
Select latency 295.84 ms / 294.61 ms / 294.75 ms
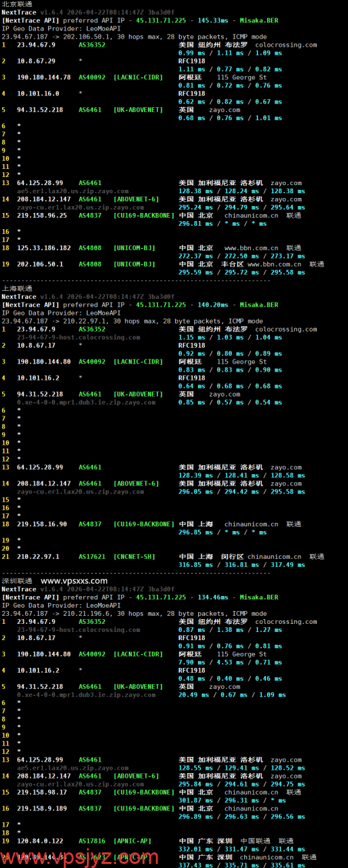click(x=242, y=784)
